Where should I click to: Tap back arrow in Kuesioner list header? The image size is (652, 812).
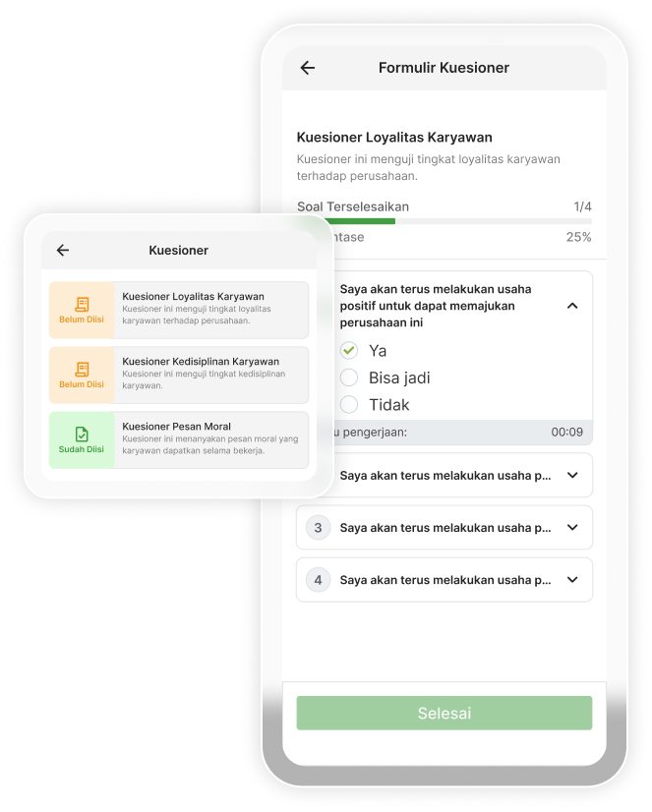coord(63,251)
